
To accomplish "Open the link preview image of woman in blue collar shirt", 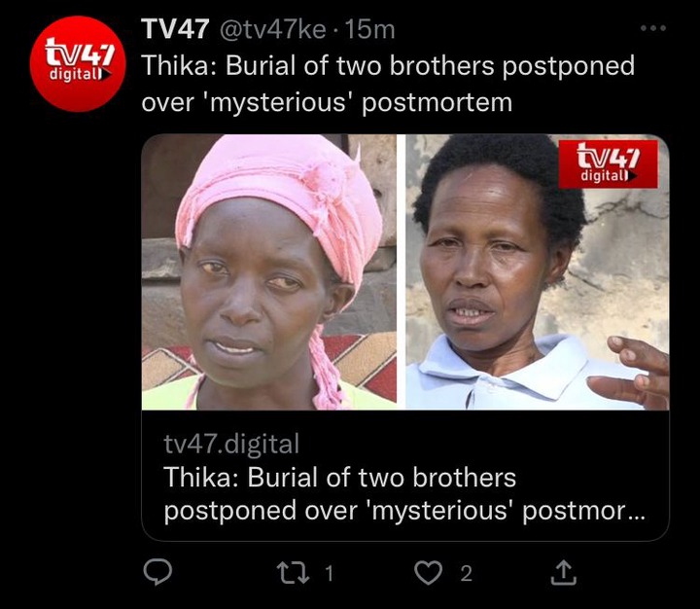I will (x=537, y=271).
